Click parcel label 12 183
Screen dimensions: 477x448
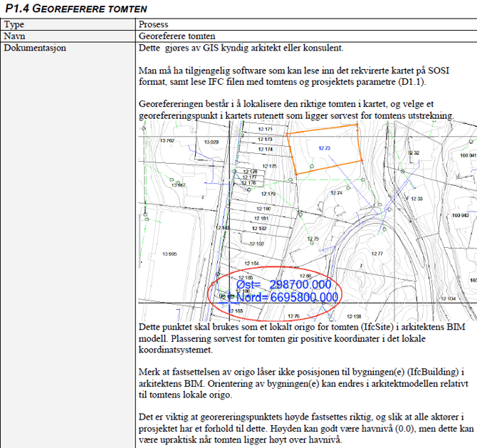(256, 244)
